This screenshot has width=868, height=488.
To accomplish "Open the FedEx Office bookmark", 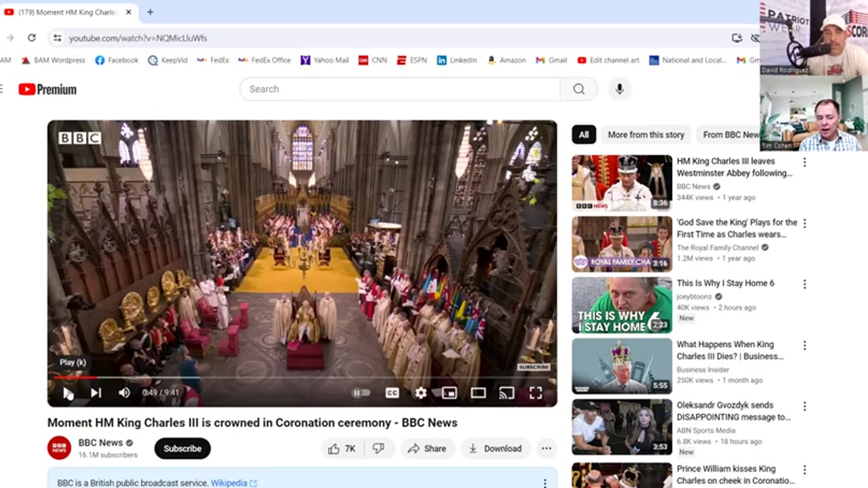I will (x=264, y=60).
